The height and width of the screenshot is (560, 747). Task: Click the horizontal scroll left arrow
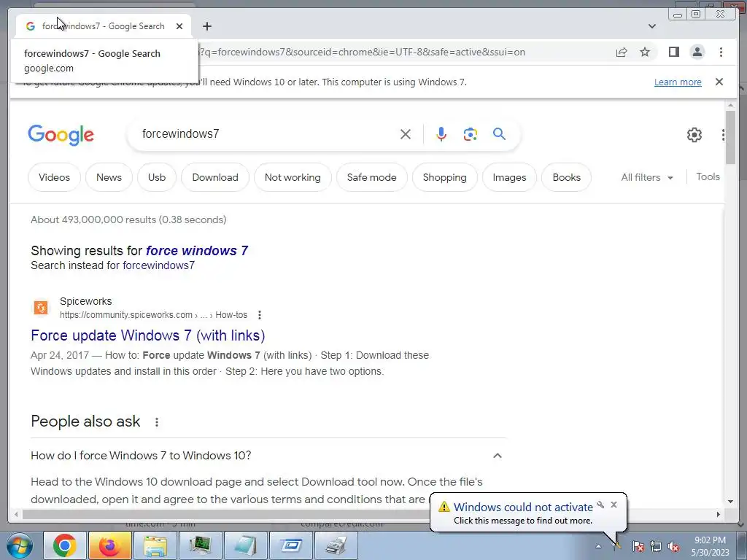click(17, 514)
